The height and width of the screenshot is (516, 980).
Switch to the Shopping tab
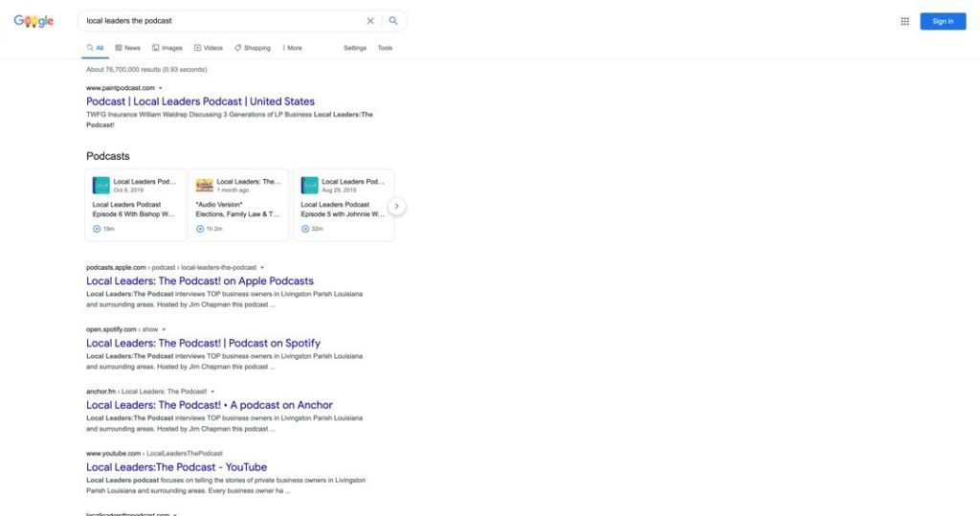(x=253, y=48)
